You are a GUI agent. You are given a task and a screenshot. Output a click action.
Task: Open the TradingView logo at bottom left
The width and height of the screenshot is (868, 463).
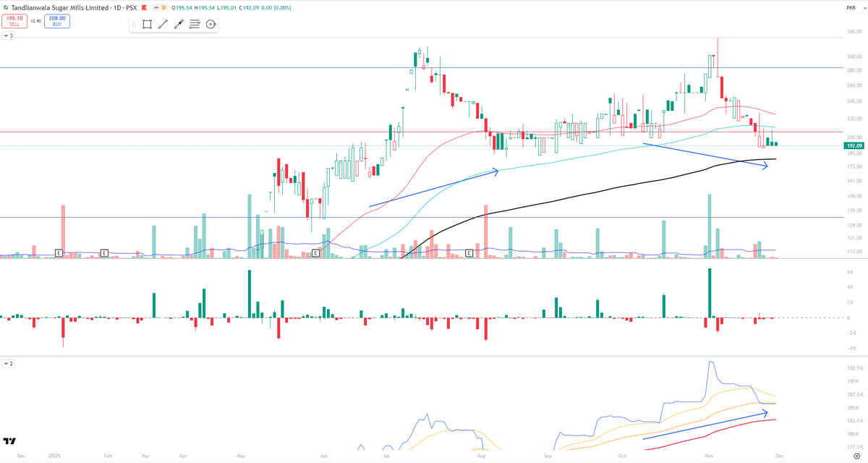click(9, 441)
